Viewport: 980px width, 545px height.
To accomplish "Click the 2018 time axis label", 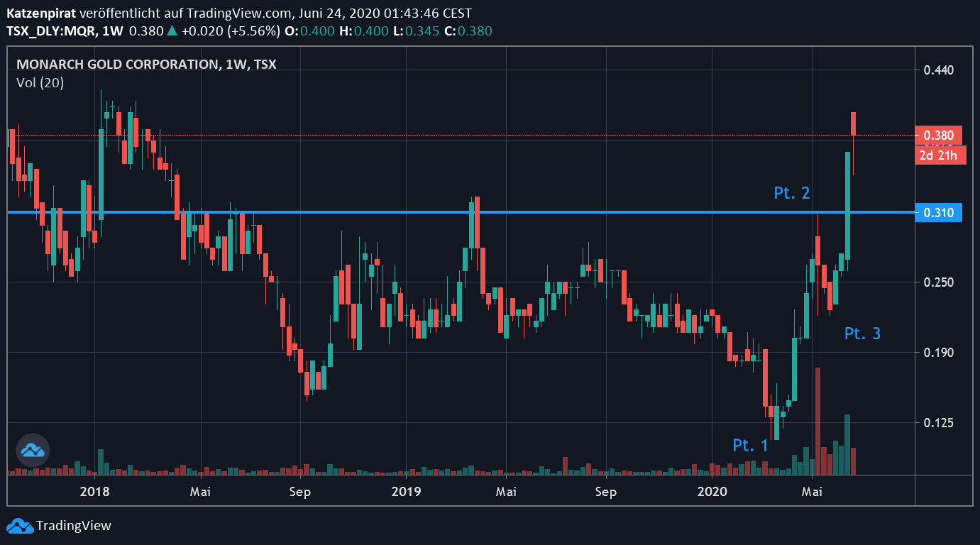I will pos(94,491).
